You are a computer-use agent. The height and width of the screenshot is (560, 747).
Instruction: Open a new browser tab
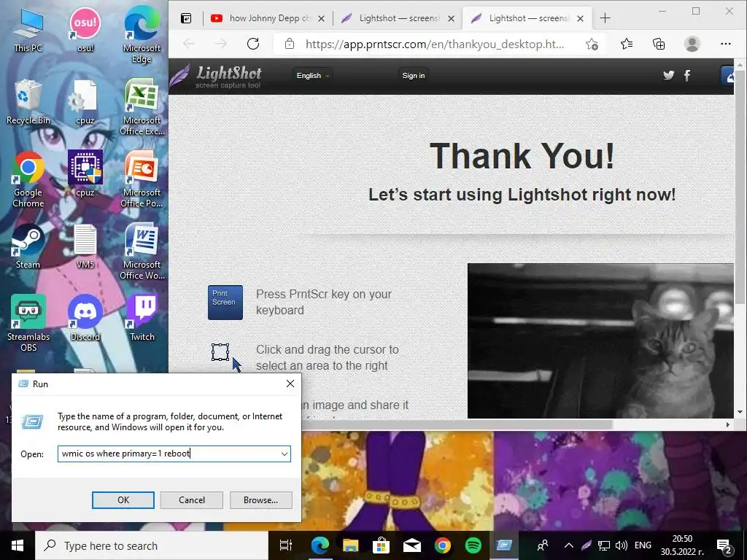point(605,18)
